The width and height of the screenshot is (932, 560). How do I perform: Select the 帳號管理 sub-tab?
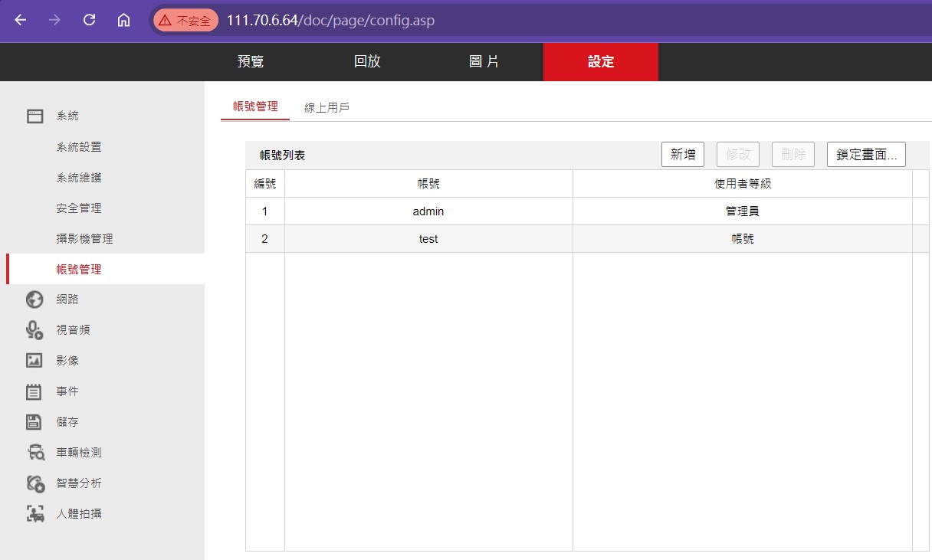(255, 107)
